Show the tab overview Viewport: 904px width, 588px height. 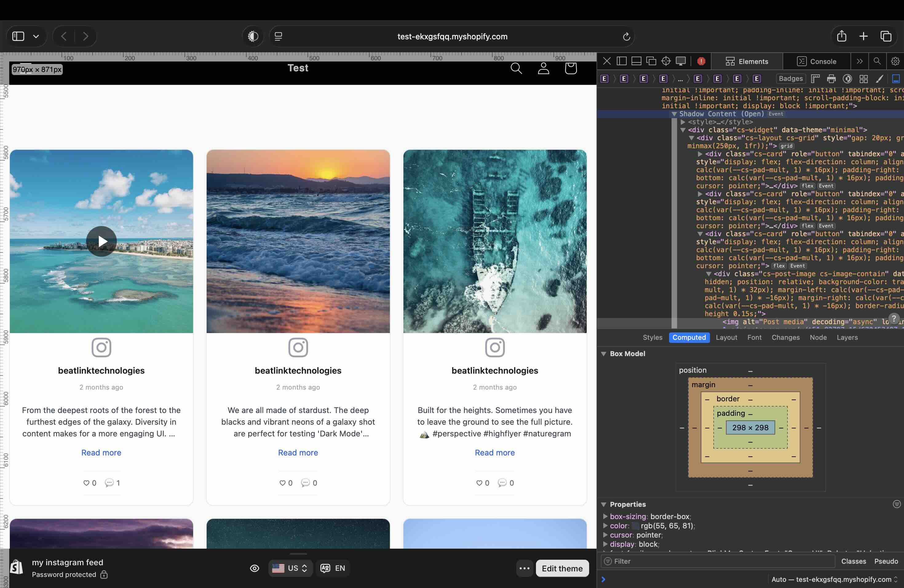pyautogui.click(x=886, y=36)
